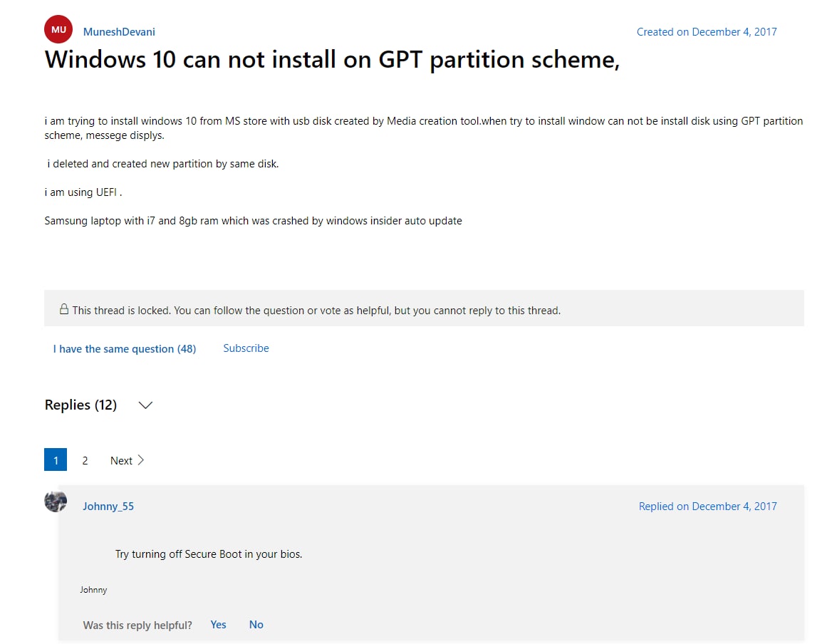The width and height of the screenshot is (822, 644).
Task: Click 'I have the same question (48)'
Action: click(124, 349)
